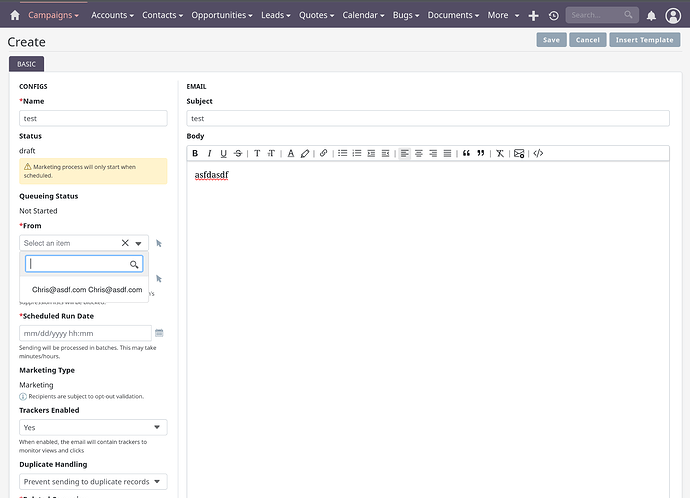Enable center text alignment

[x=419, y=153]
